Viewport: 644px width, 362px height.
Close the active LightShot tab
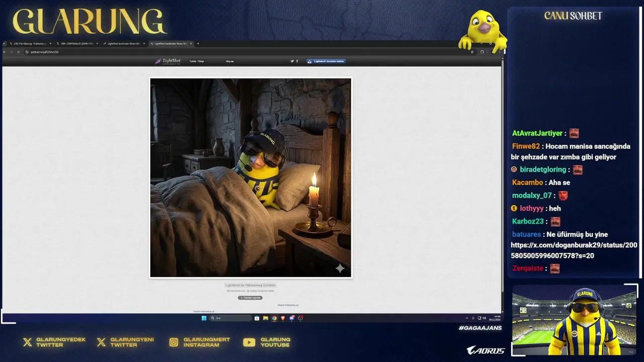(x=191, y=44)
